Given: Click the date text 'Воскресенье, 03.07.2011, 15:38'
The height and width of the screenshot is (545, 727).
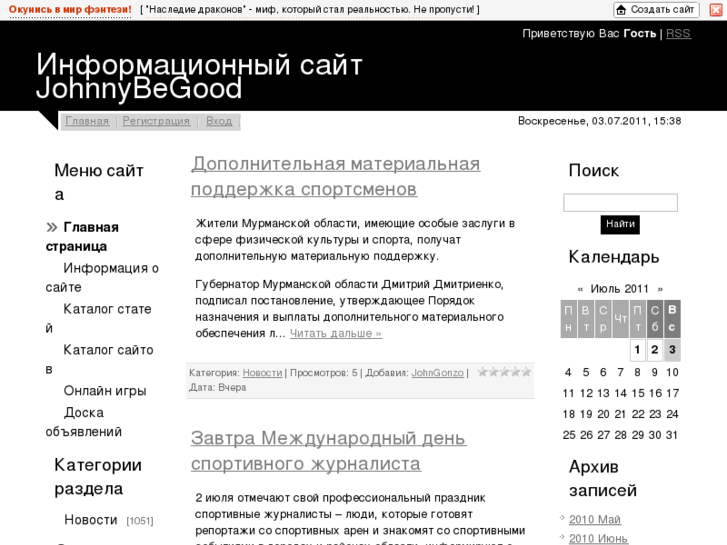Looking at the screenshot, I should tap(599, 122).
